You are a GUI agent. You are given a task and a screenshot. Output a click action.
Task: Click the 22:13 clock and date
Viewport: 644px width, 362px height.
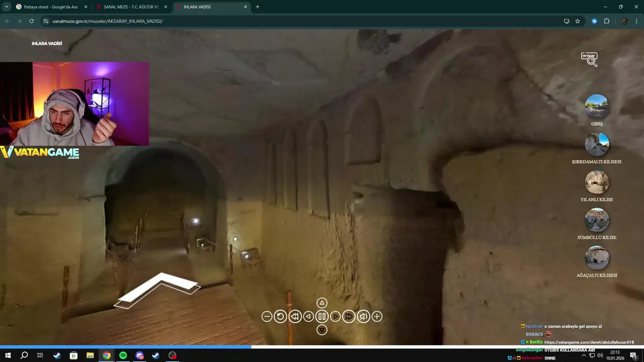coord(615,355)
